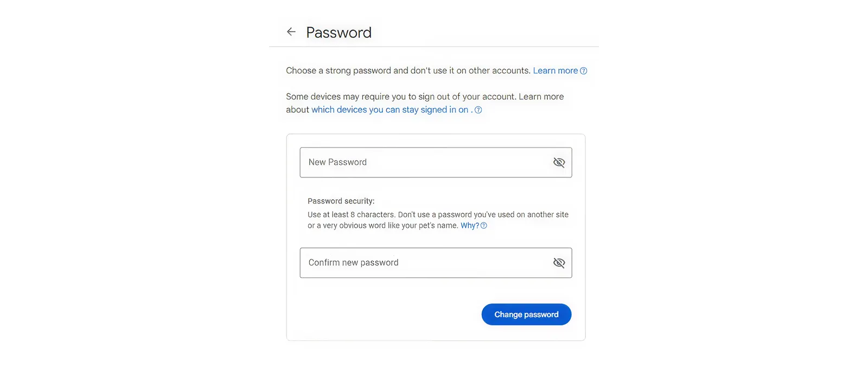Image resolution: width=868 pixels, height=369 pixels.
Task: Click the Confirm new password placeholder text
Action: [x=353, y=263]
